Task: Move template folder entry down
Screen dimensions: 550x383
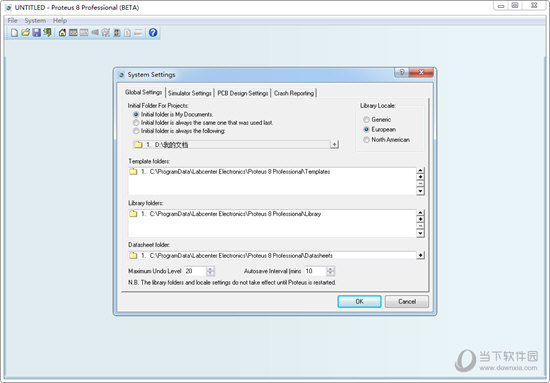Action: 420,191
